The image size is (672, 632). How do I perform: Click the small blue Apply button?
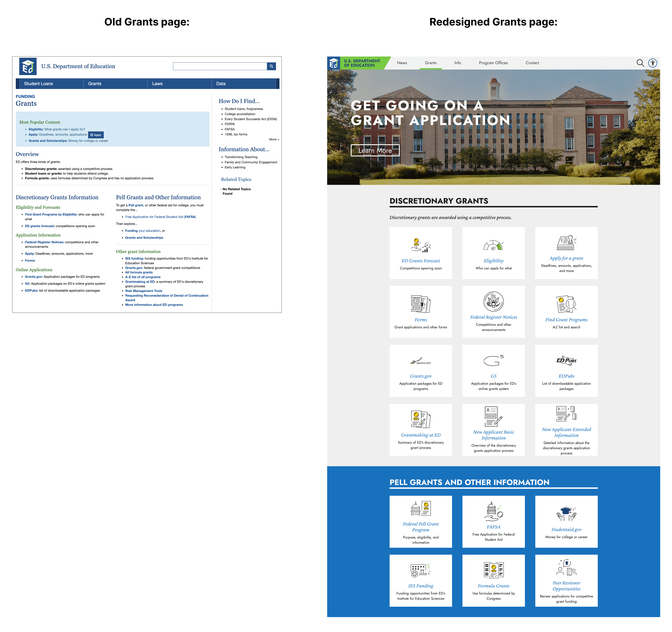(x=96, y=135)
